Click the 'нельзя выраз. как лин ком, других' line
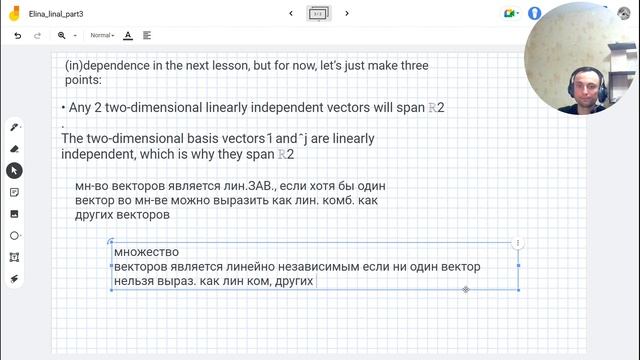The width and height of the screenshot is (640, 360). (213, 281)
